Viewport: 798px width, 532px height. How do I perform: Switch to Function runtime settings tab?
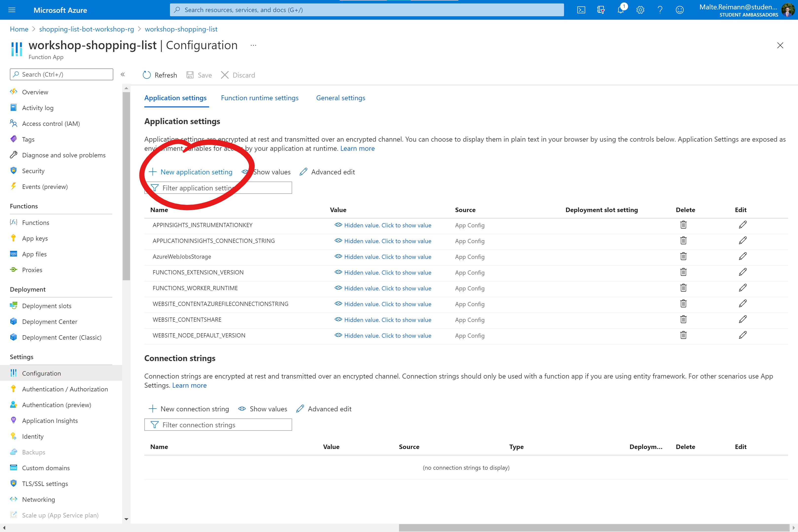coord(260,98)
